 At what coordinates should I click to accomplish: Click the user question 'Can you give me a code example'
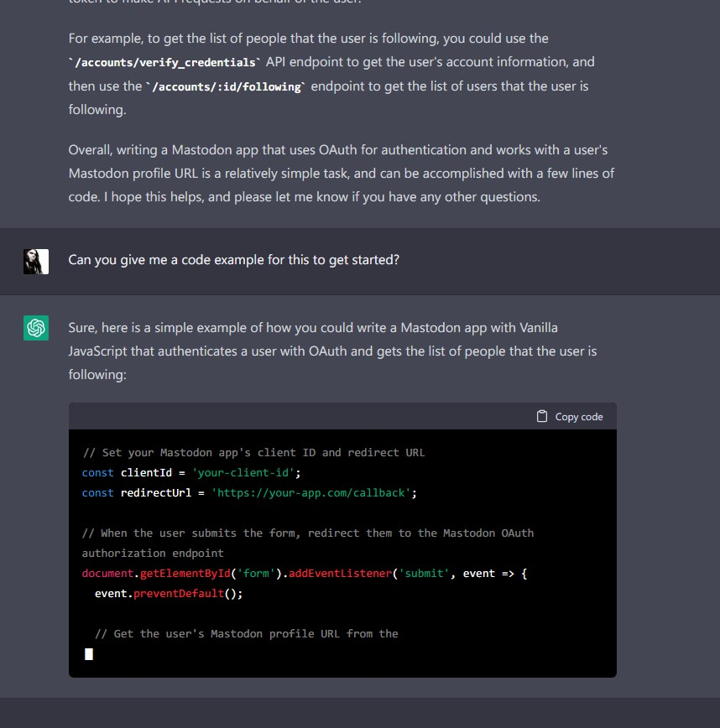click(x=233, y=259)
